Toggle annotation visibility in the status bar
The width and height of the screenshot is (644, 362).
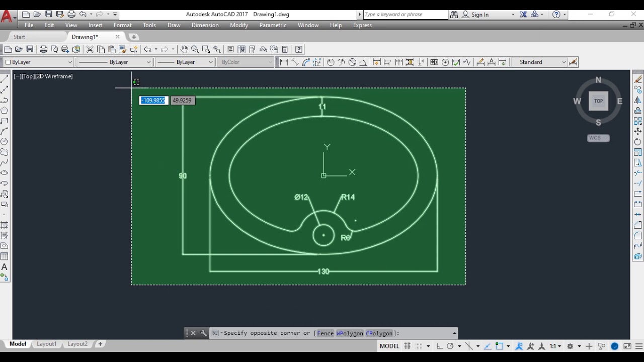click(x=519, y=346)
